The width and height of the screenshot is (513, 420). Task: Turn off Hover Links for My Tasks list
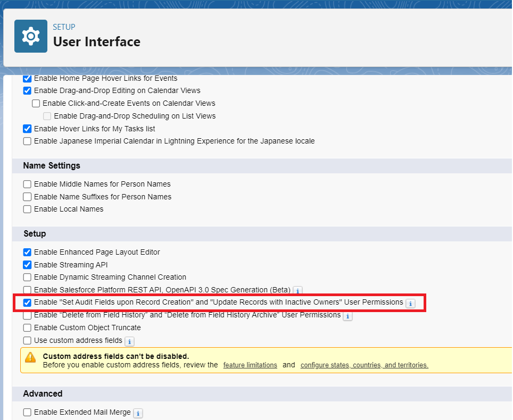pyautogui.click(x=27, y=129)
